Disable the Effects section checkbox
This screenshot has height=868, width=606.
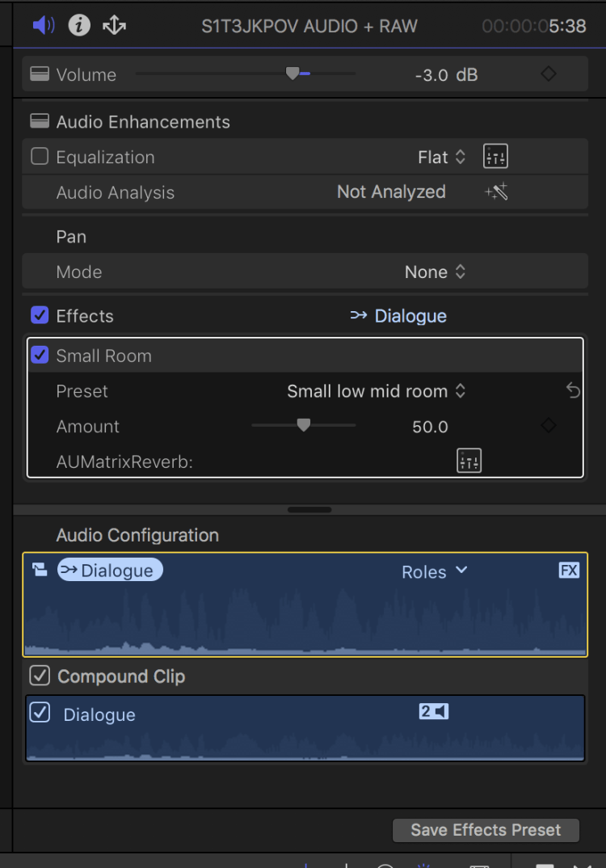click(x=40, y=316)
